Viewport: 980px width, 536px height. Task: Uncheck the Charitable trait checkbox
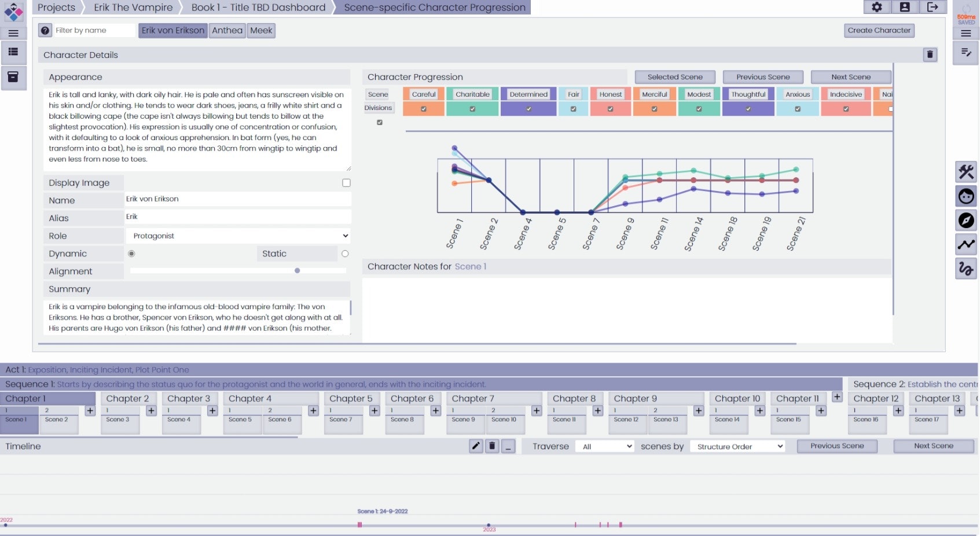(x=472, y=109)
